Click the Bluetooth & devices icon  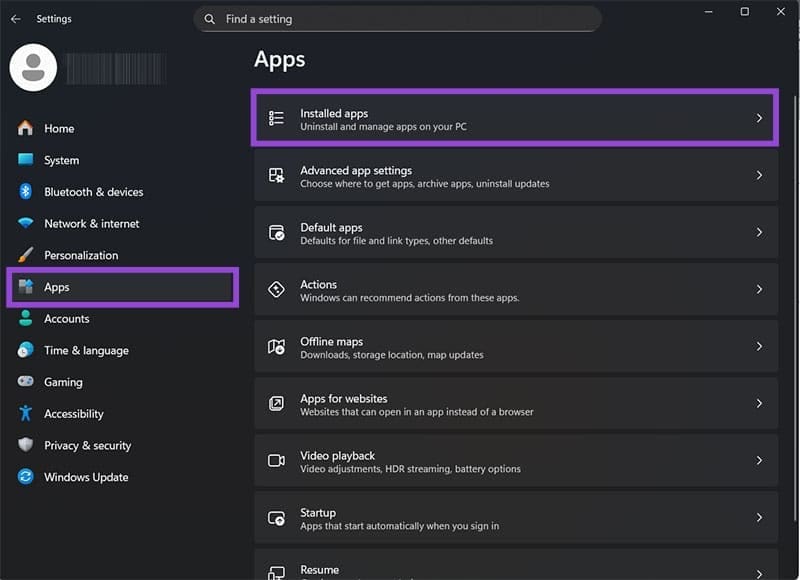(25, 192)
